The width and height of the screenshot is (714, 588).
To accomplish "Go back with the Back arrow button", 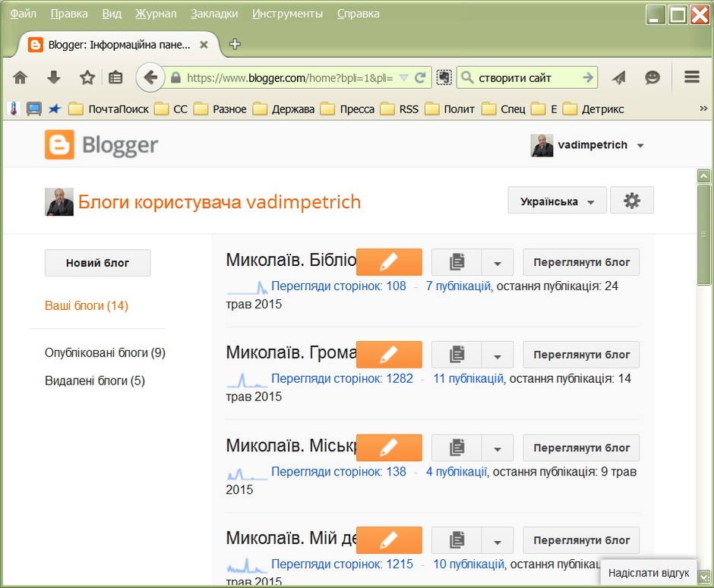I will click(x=150, y=78).
